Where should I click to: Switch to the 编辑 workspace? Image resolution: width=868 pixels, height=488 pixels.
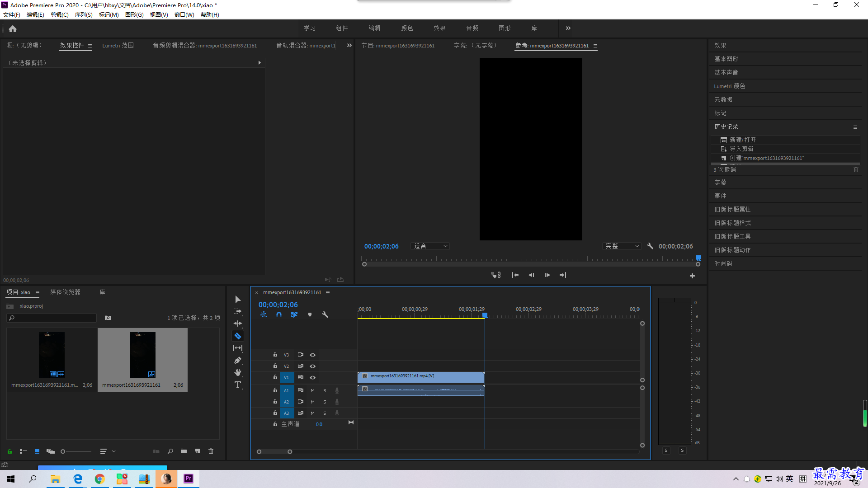coord(374,28)
